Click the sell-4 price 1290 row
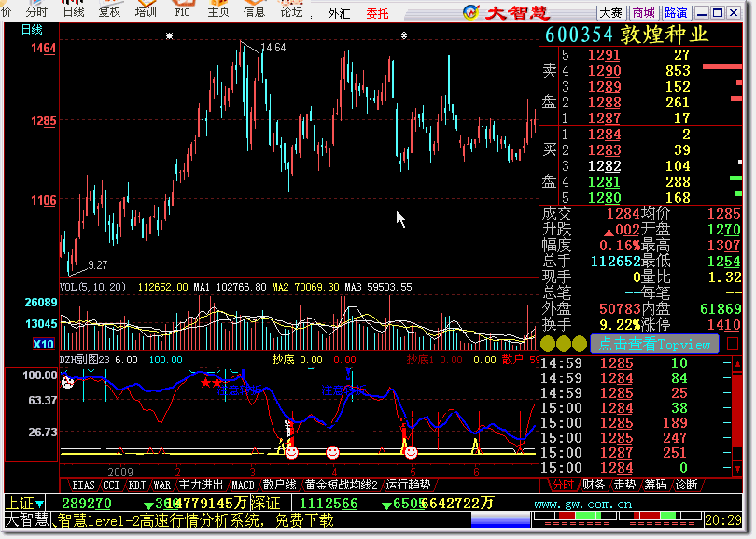 point(640,71)
